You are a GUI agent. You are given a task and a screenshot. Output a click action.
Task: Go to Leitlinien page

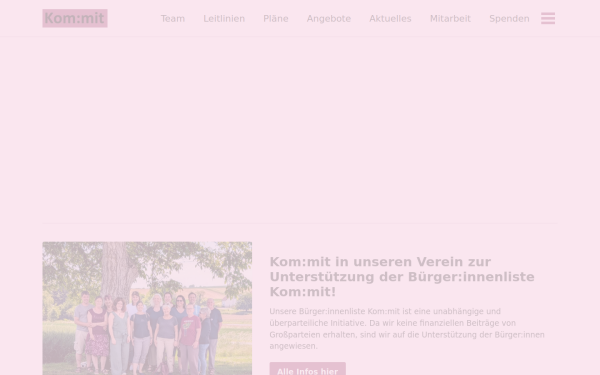pos(224,19)
